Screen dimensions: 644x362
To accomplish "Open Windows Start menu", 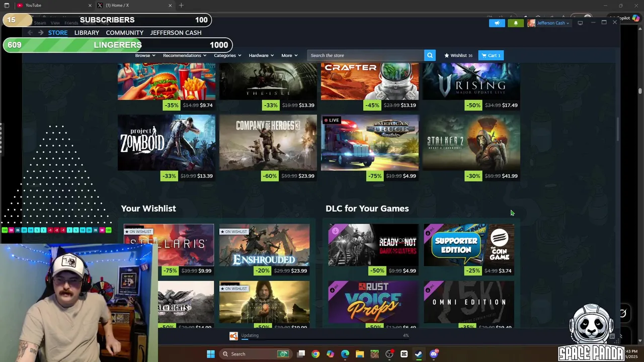I will pos(211,354).
